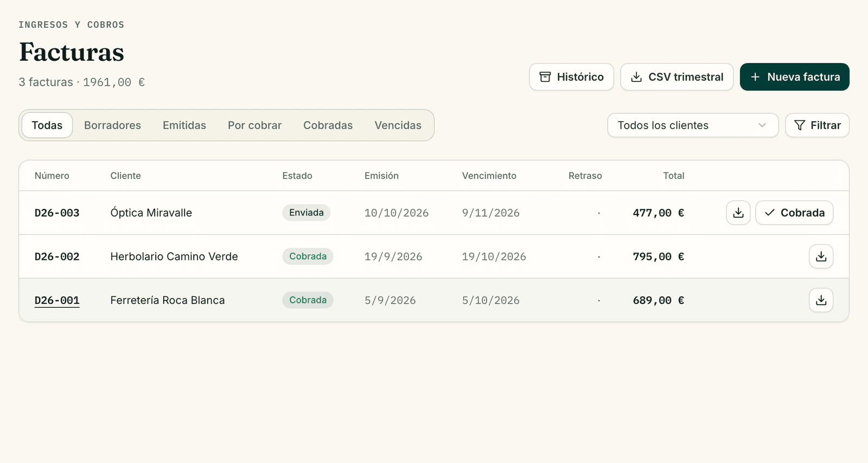The width and height of the screenshot is (868, 463).
Task: Switch to the Emitidas tab
Action: pos(184,125)
